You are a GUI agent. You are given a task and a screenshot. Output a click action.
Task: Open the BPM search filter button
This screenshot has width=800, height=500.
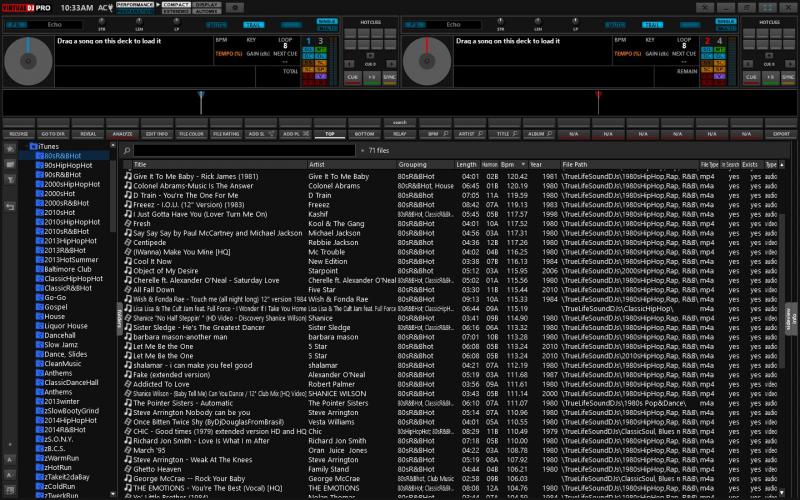coord(435,134)
